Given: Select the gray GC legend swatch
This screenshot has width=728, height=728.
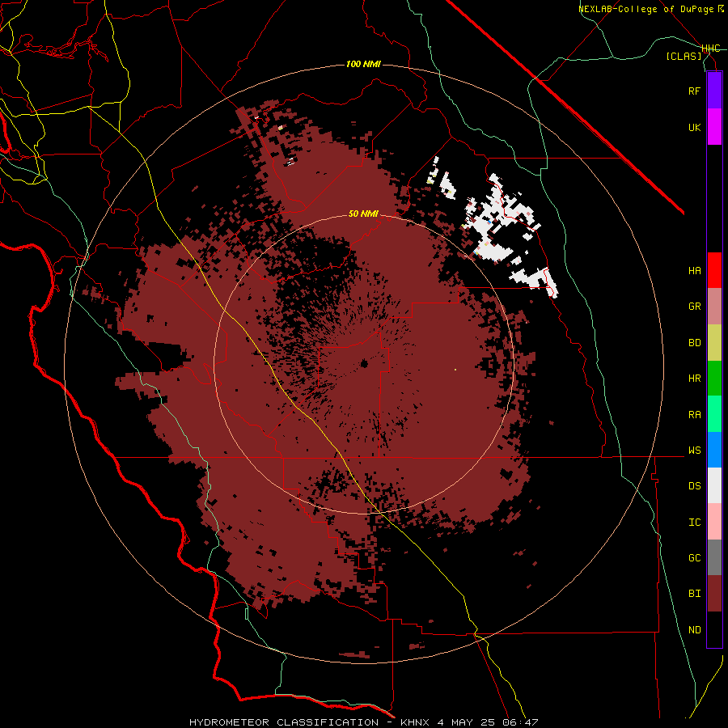Looking at the screenshot, I should (x=714, y=557).
